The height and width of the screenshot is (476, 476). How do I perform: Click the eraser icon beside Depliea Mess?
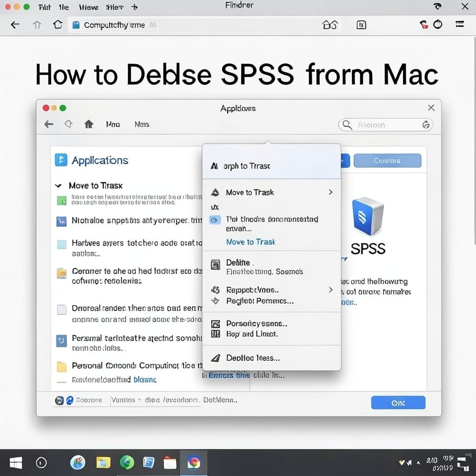[x=215, y=358]
